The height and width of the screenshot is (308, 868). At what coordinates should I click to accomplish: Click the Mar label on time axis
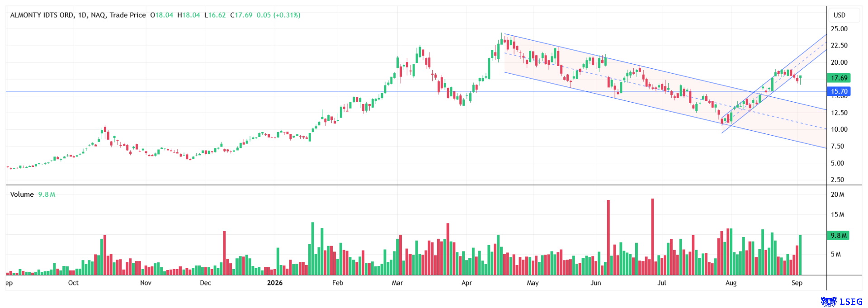coord(397,283)
